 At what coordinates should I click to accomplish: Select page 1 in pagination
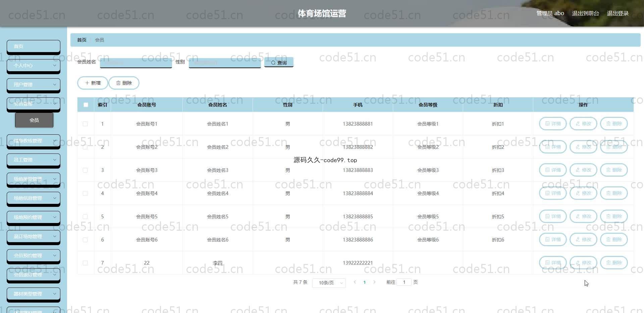(x=365, y=282)
